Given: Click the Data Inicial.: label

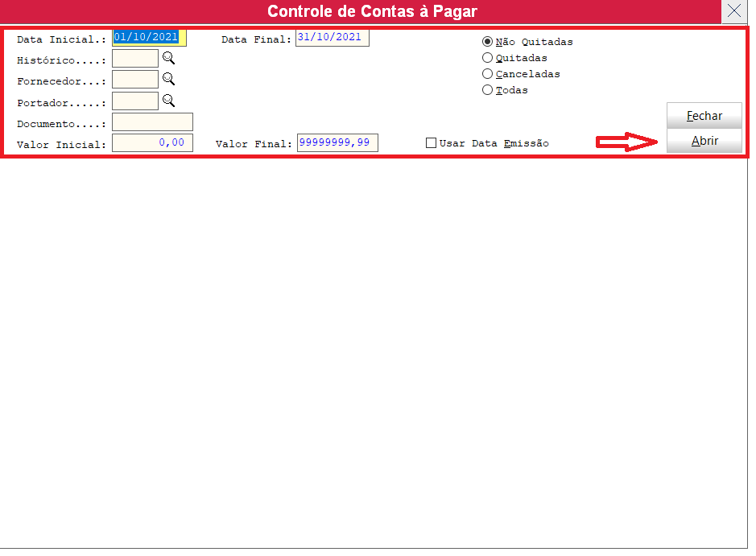Looking at the screenshot, I should (x=61, y=39).
